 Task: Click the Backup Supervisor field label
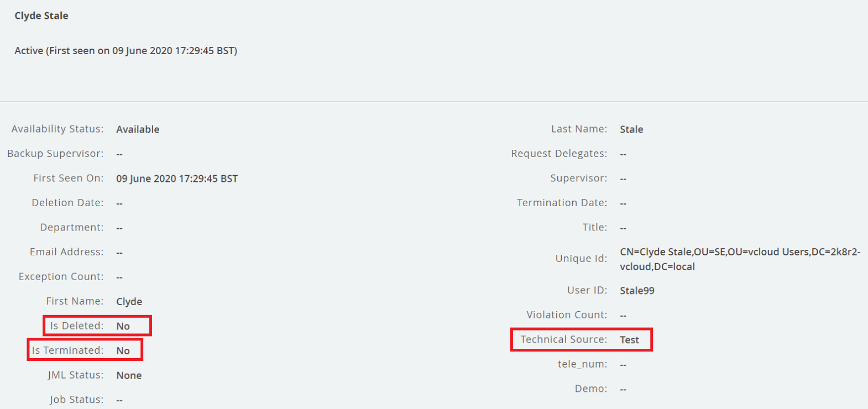click(55, 154)
